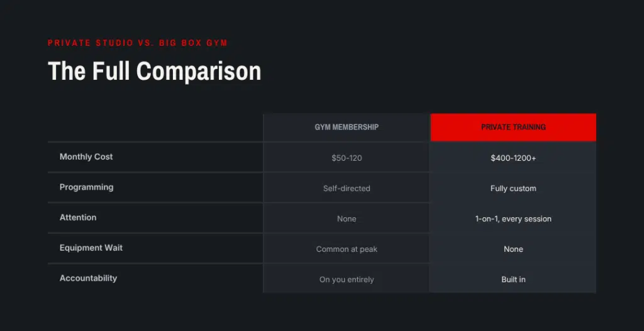Click the Private Training red header
This screenshot has height=331, width=644.
point(513,127)
